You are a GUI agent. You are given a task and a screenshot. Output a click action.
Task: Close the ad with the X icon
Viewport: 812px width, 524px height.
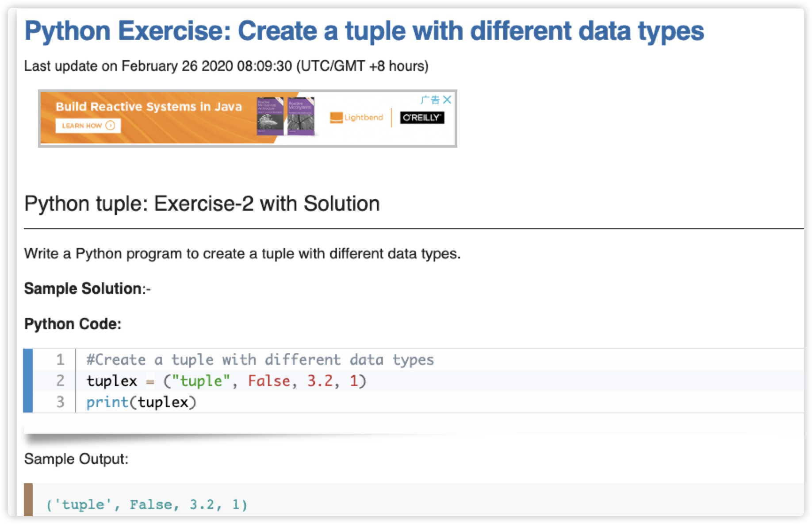pyautogui.click(x=447, y=100)
